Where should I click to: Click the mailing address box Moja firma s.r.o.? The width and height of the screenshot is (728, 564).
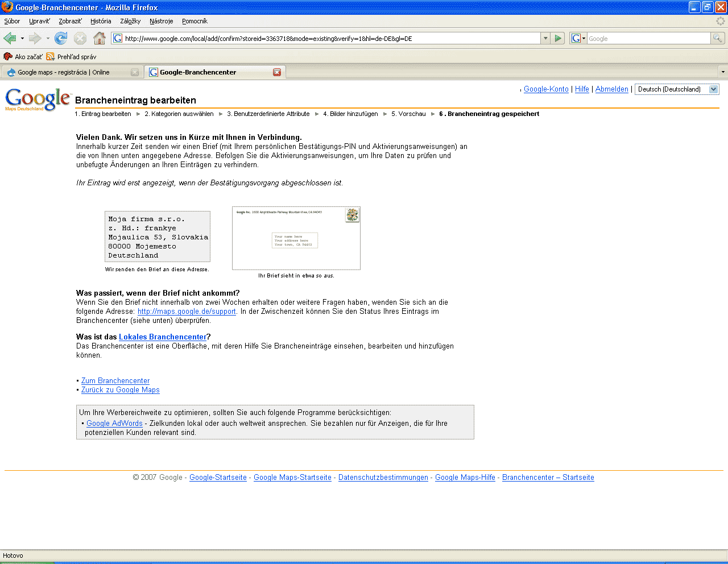(x=158, y=237)
